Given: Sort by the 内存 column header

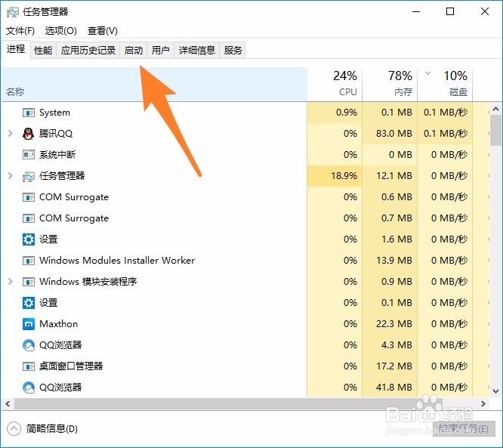Looking at the screenshot, I should (390, 85).
